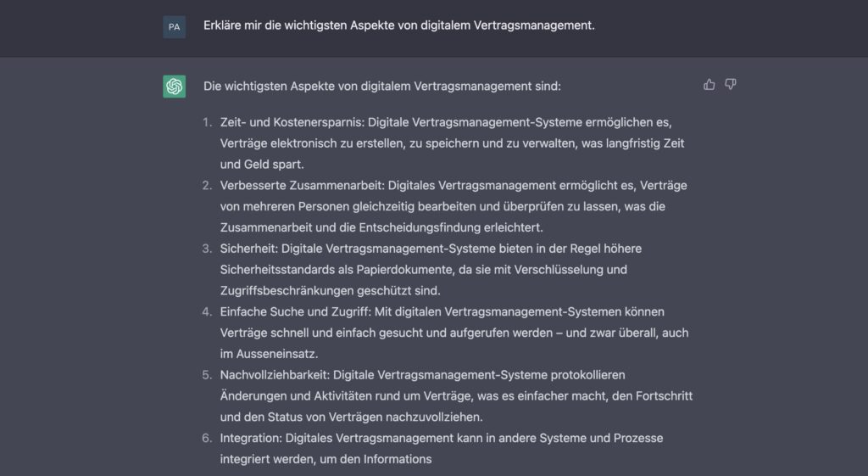Click the thumbs up feedback icon

(709, 85)
